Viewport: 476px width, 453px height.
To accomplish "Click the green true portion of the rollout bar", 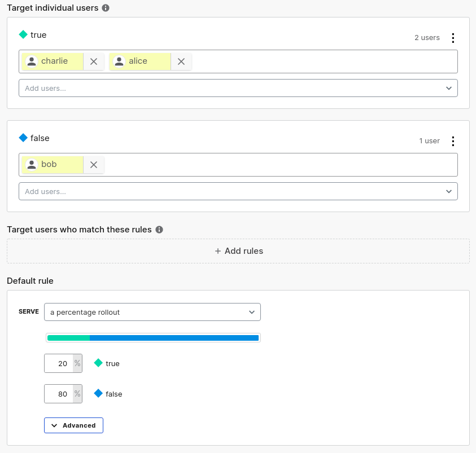I will (x=69, y=338).
